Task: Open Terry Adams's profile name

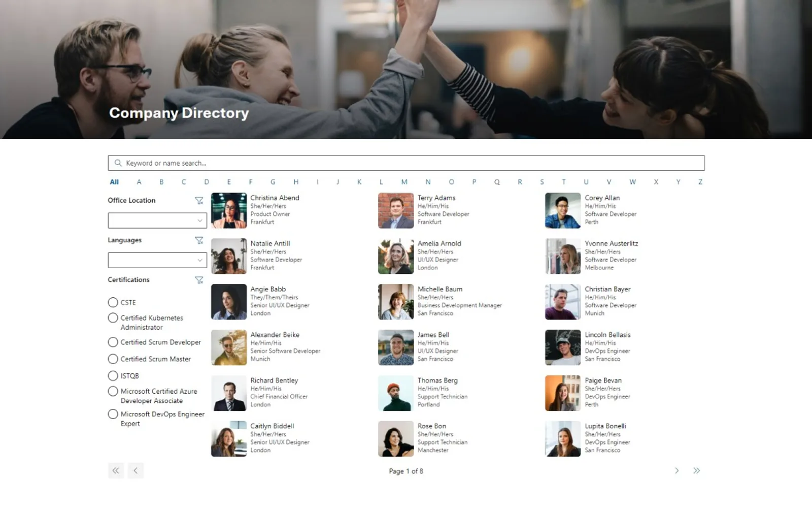Action: pos(436,198)
